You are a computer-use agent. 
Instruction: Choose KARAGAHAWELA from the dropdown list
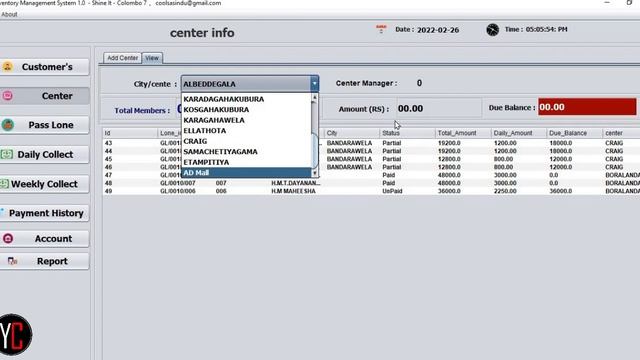point(247,120)
